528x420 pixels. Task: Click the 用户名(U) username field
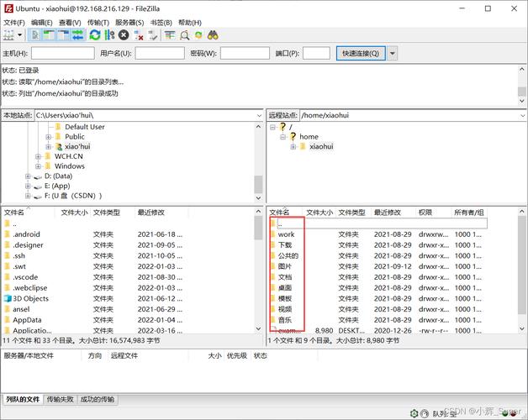click(160, 53)
